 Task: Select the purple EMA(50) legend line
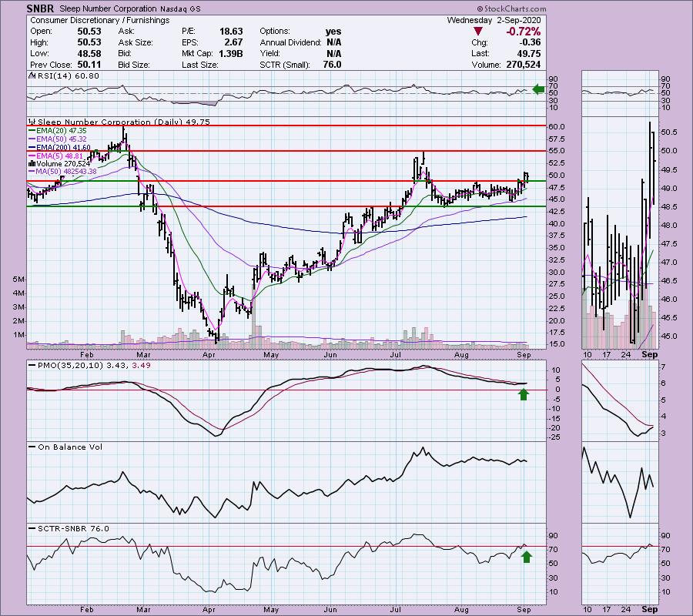click(32, 139)
